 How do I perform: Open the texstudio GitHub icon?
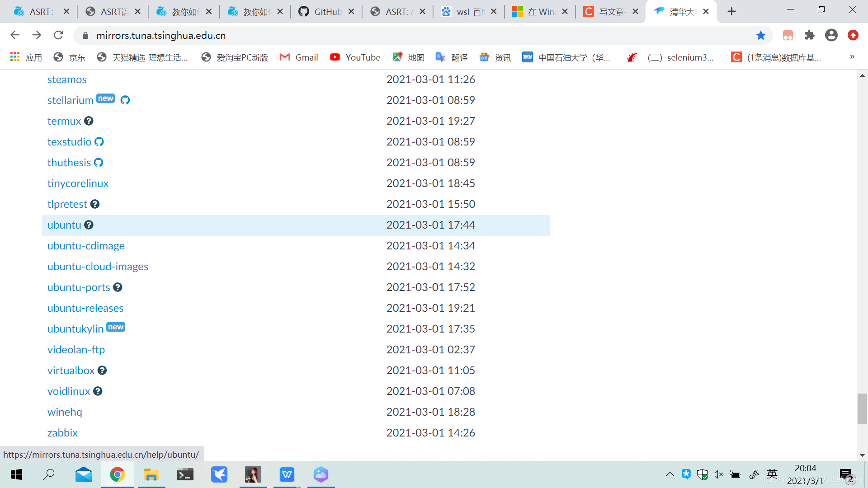[x=99, y=142]
